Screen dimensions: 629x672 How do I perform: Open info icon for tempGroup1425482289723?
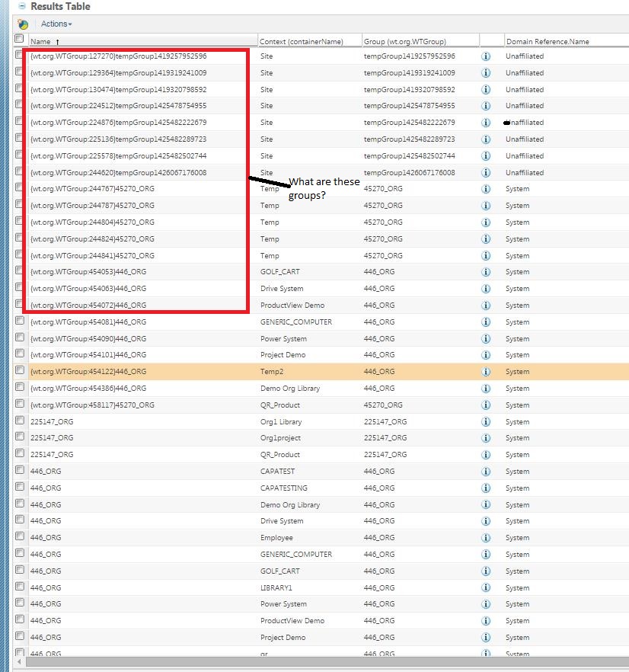coord(486,139)
